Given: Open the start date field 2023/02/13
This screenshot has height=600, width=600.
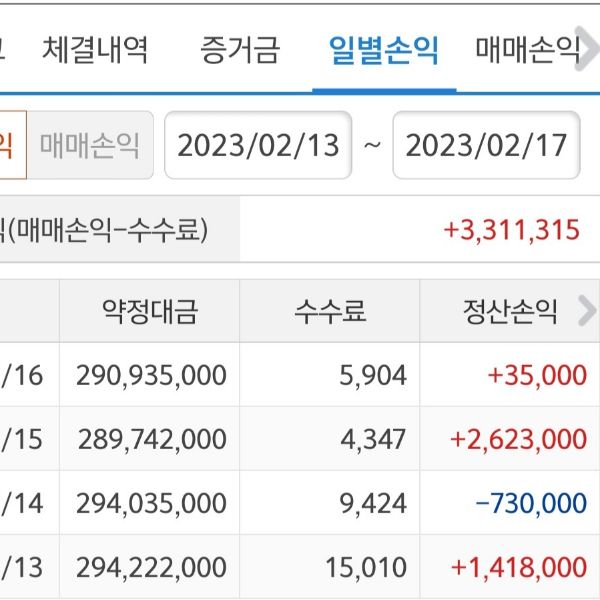Looking at the screenshot, I should click(258, 146).
